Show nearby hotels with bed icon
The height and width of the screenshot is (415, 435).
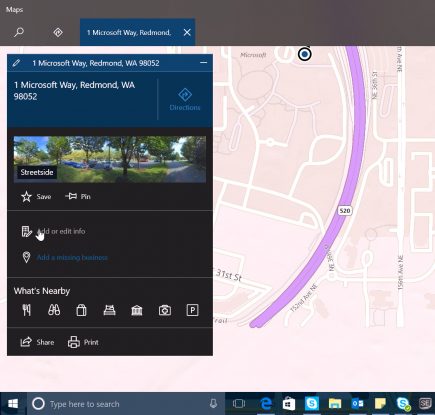[109, 310]
